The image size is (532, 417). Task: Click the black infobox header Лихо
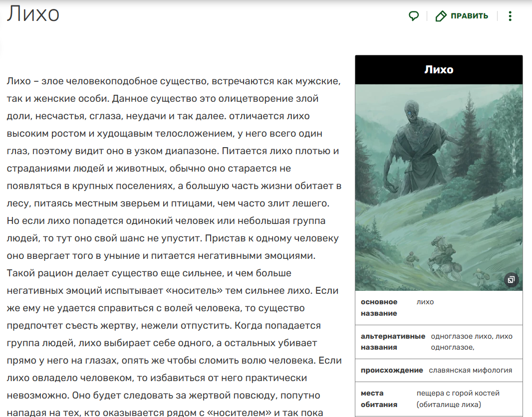pyautogui.click(x=439, y=69)
